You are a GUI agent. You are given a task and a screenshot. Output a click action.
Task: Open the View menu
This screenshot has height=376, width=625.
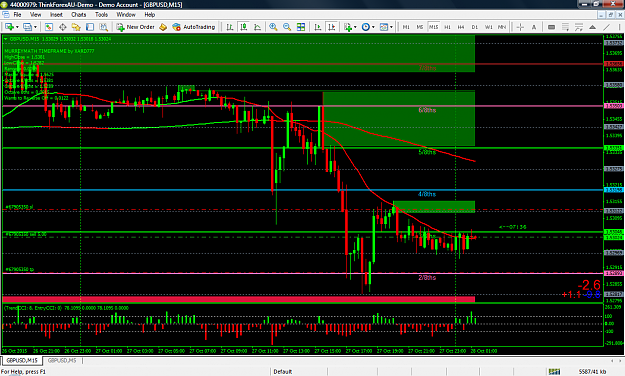pyautogui.click(x=35, y=14)
